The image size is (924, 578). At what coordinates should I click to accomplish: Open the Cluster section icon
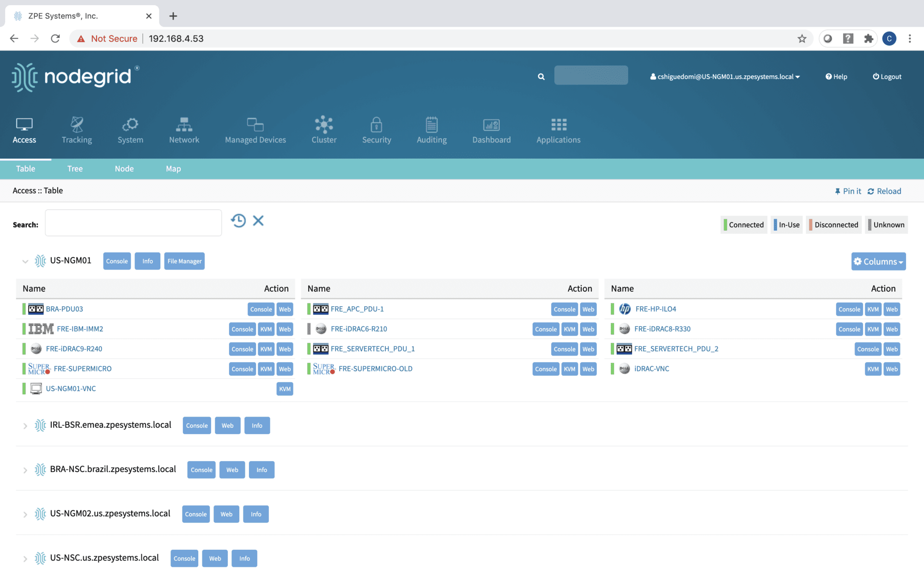pos(324,124)
